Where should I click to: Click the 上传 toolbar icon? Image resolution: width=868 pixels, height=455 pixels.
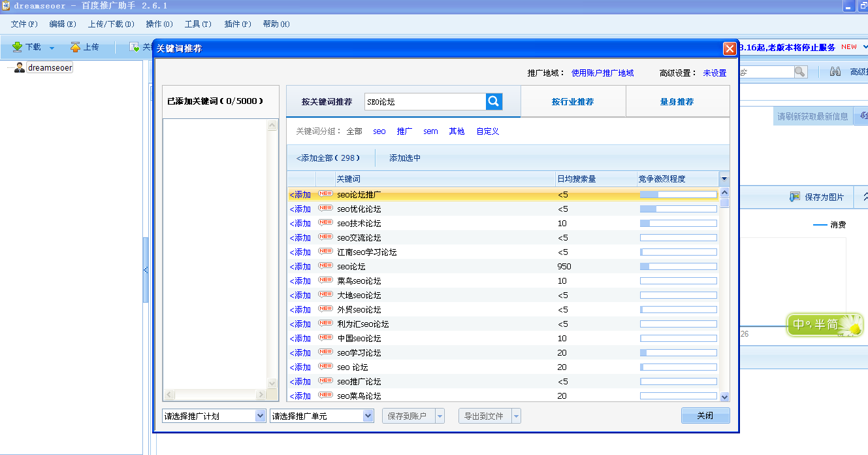tap(76, 47)
